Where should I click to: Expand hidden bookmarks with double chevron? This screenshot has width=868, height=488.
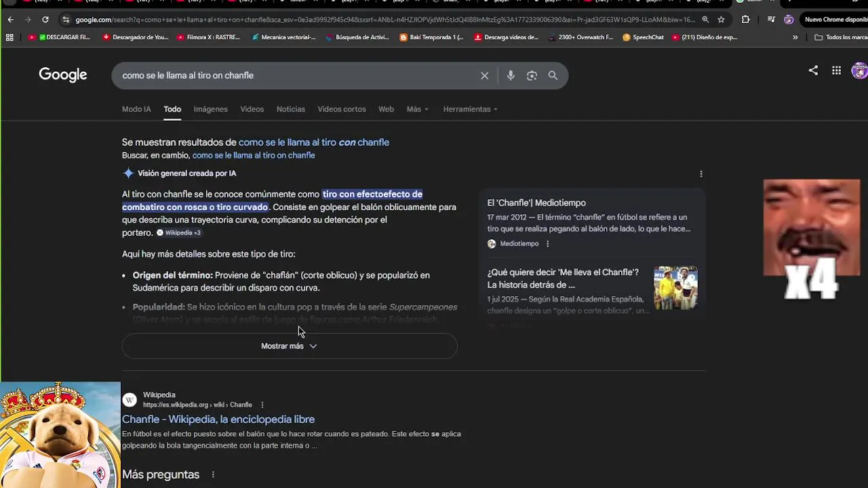(x=795, y=37)
